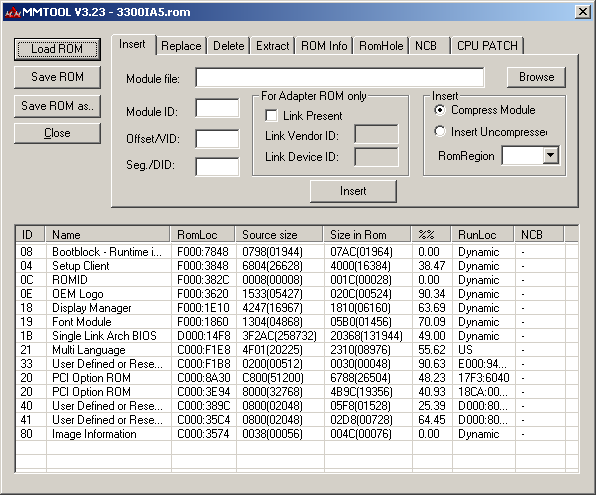Image resolution: width=596 pixels, height=495 pixels.
Task: Switch to the Replace tab
Action: pyautogui.click(x=181, y=46)
